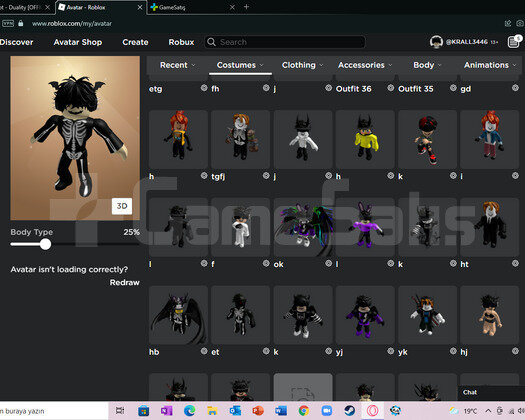Screen dimensions: 525x420
Task: Click the browser address bar URL
Action: 72,23
